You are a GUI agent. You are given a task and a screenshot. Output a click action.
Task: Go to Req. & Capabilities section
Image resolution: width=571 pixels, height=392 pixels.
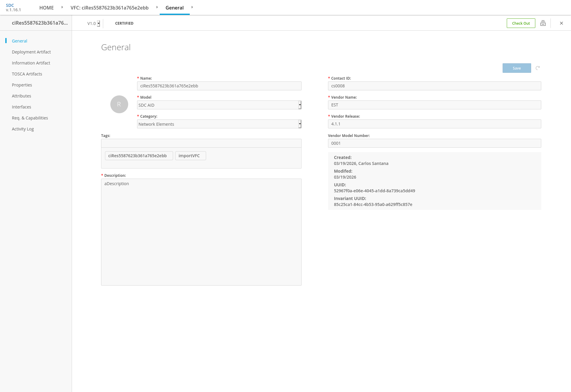(x=30, y=118)
